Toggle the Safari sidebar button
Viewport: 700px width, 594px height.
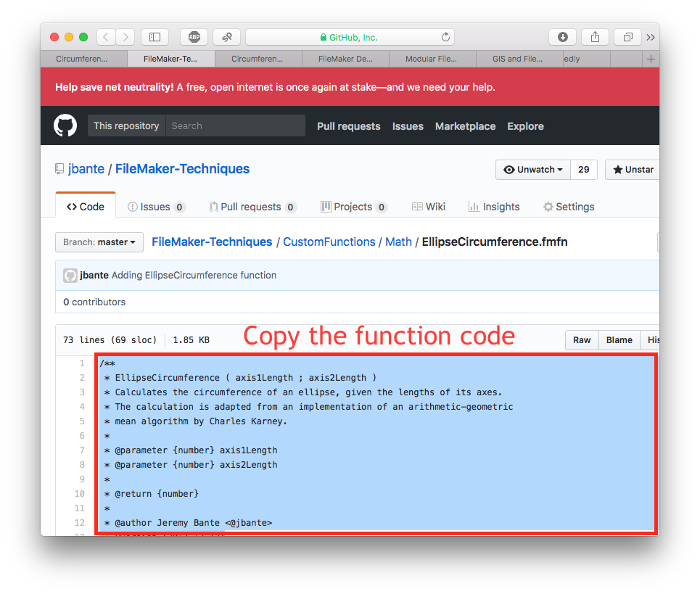[155, 37]
